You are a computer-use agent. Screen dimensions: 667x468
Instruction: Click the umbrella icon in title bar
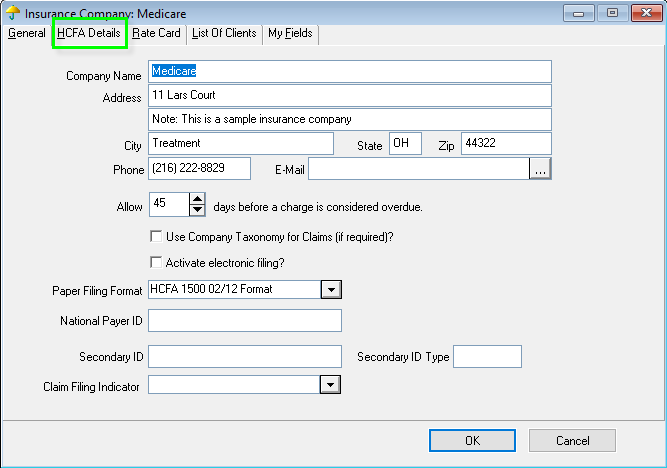tap(13, 12)
